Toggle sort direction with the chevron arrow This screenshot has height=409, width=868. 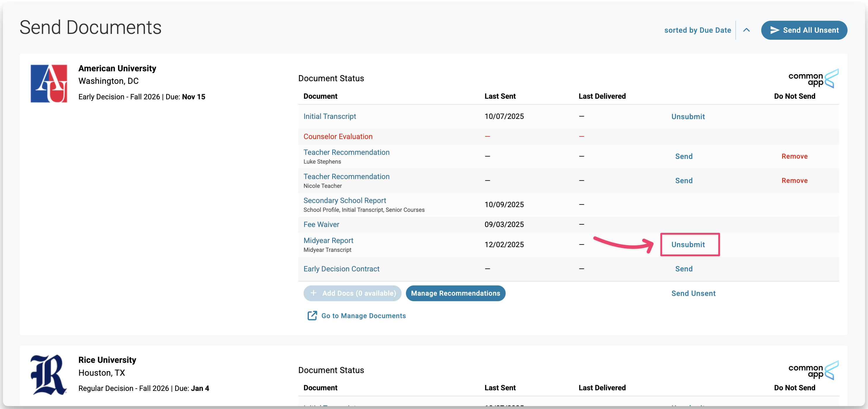point(746,30)
